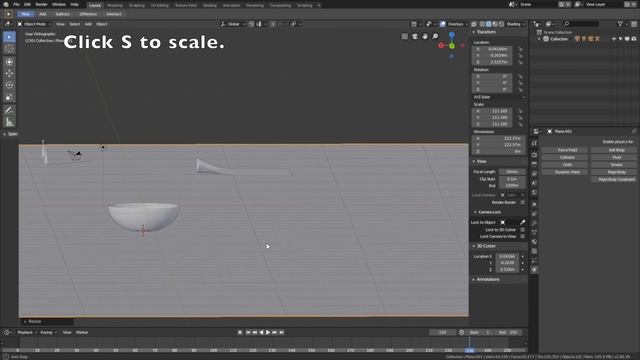Select the Cursor tool in left toolbar
The image size is (640, 360).
tap(9, 49)
